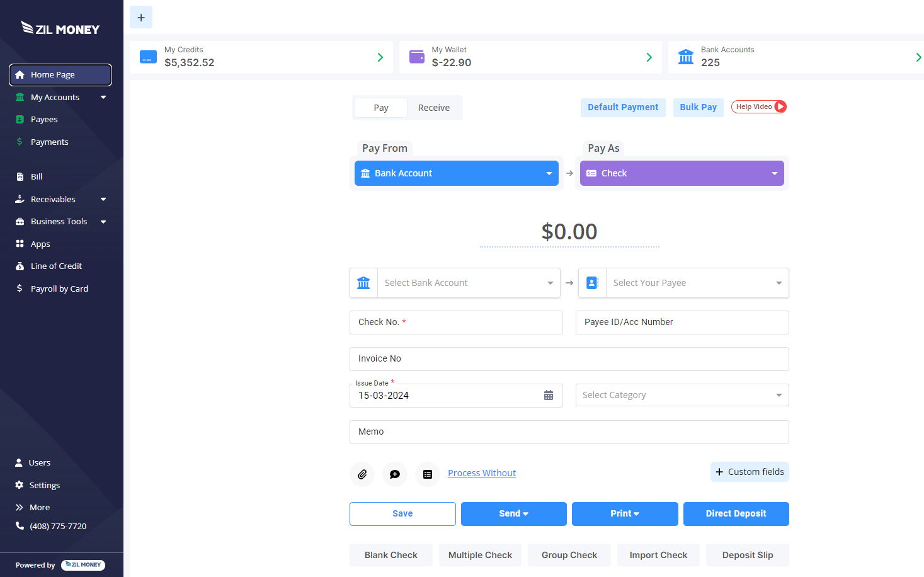Click the paperclip attachment icon

click(362, 474)
